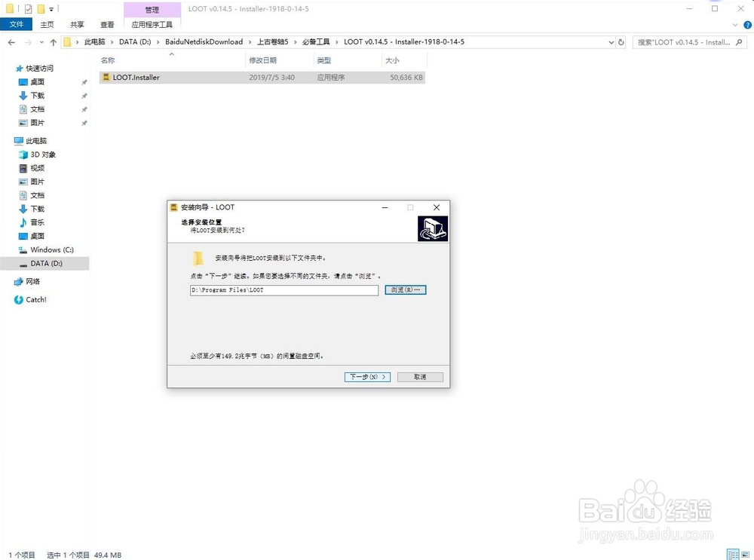754x560 pixels.
Task: Open pinned 图片 under quick access
Action: (x=37, y=123)
